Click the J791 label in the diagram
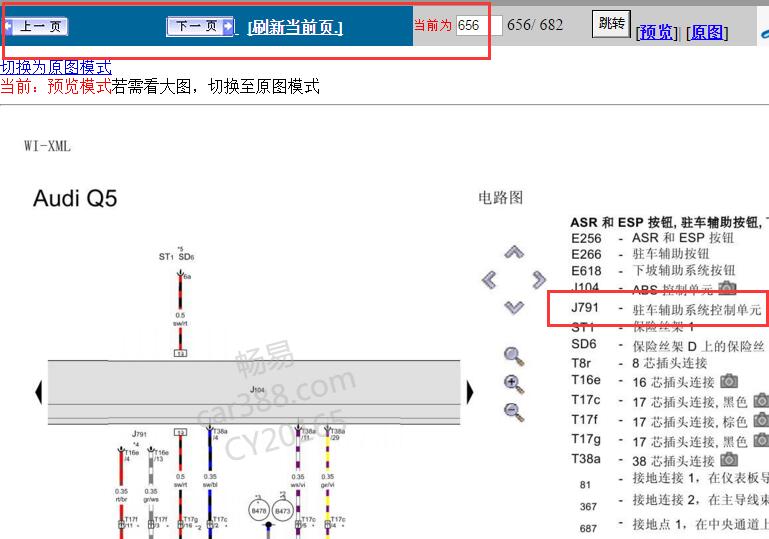Viewport: 769px width, 539px height. coord(139,434)
